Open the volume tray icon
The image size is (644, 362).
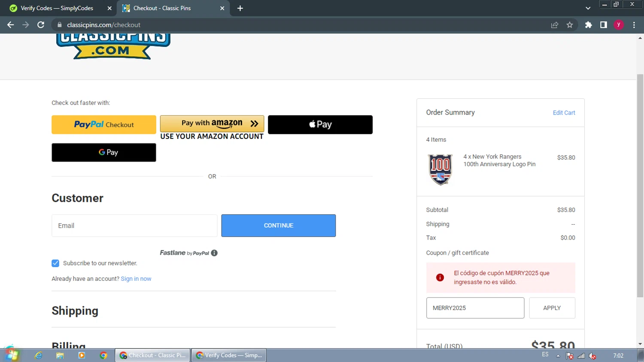click(x=592, y=356)
